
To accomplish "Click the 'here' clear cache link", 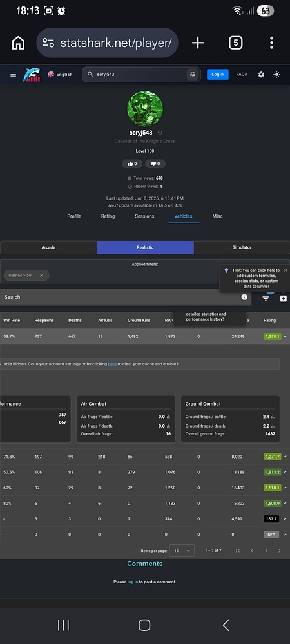I will (x=112, y=364).
